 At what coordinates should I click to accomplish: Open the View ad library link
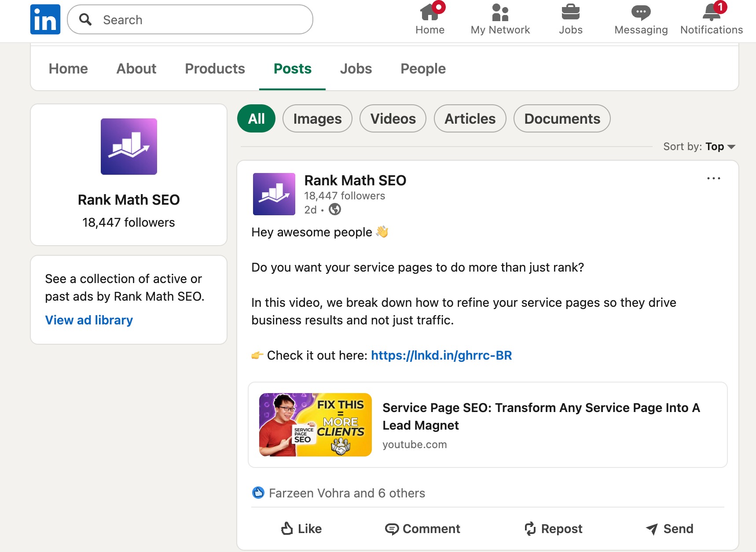click(88, 320)
